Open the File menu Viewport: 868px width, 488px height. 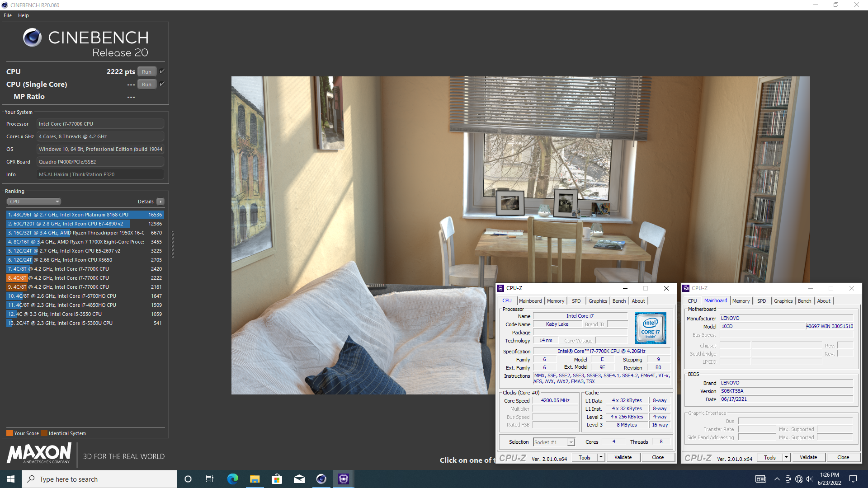pos(8,15)
